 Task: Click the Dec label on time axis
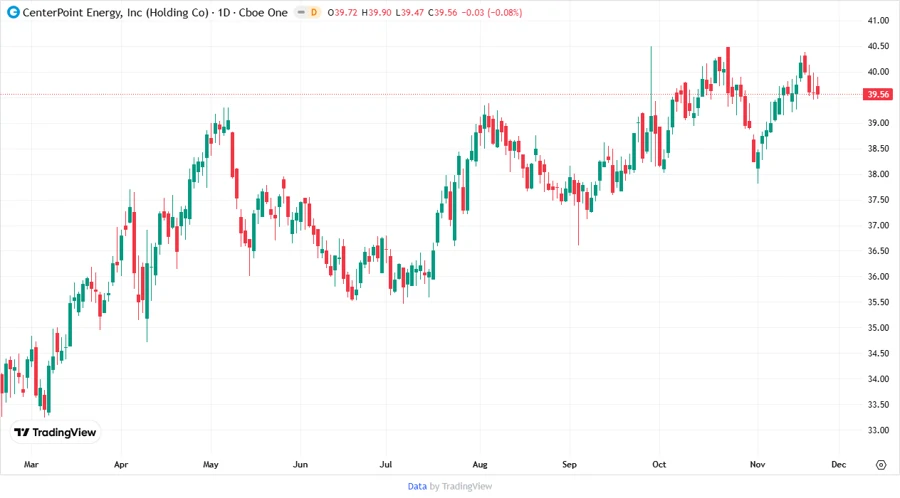pos(839,464)
